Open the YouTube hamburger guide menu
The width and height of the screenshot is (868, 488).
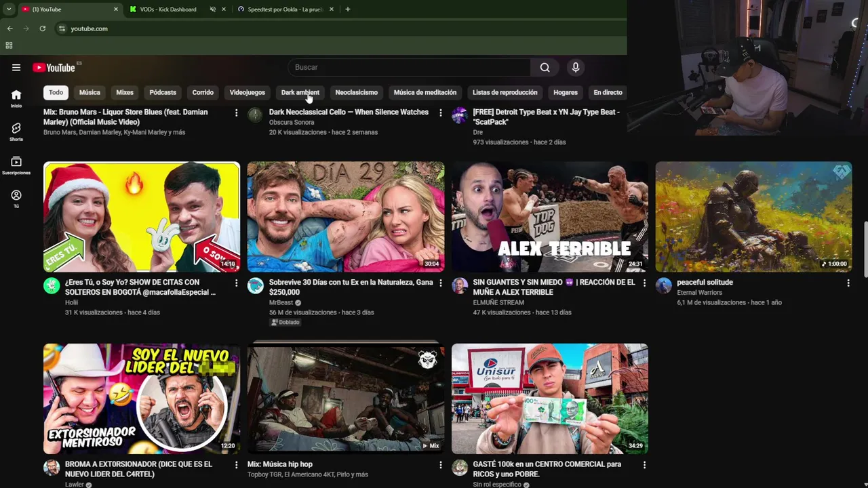click(16, 67)
